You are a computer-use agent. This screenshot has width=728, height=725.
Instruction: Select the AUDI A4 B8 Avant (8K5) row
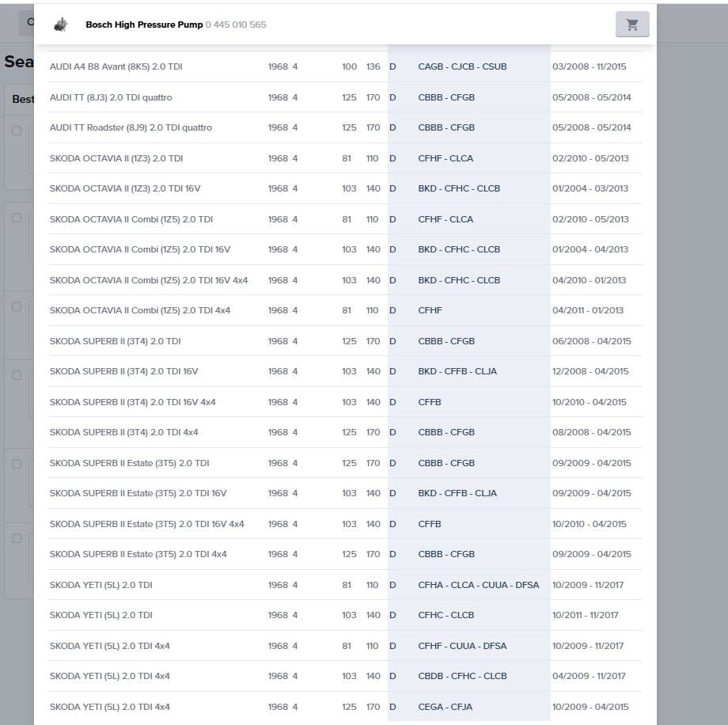tap(116, 66)
